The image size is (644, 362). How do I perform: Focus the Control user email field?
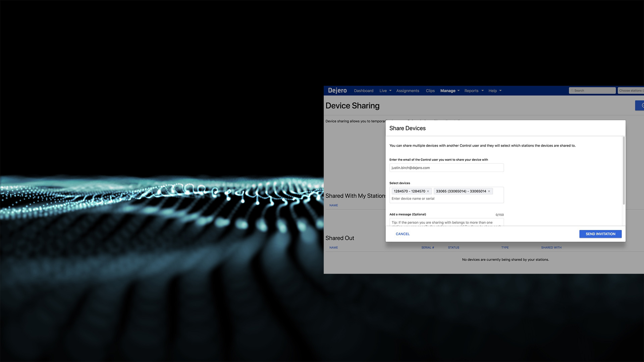click(x=446, y=168)
